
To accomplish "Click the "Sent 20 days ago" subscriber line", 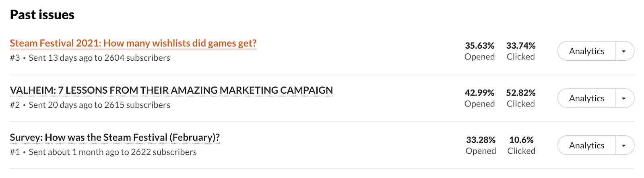I will pos(99,105).
